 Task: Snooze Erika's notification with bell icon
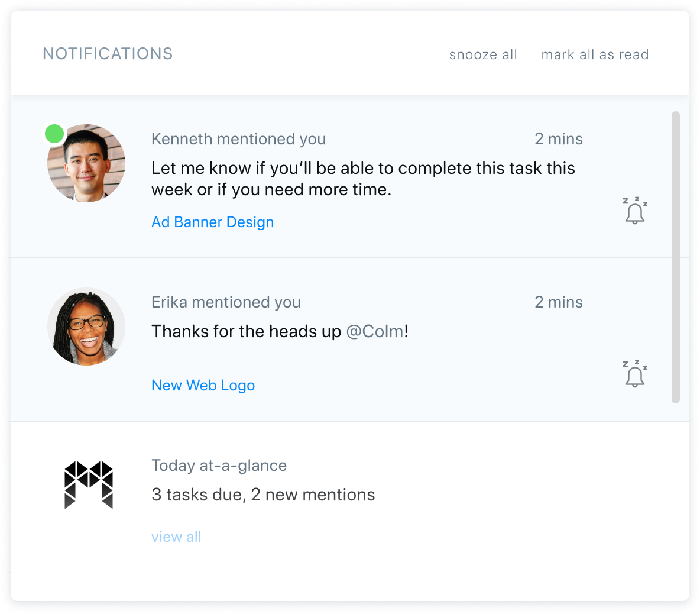635,374
